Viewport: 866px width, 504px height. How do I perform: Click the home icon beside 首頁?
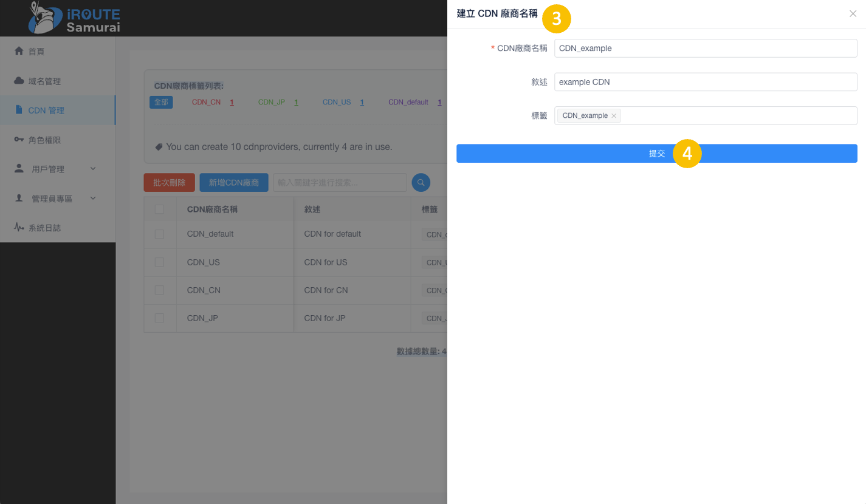point(19,51)
